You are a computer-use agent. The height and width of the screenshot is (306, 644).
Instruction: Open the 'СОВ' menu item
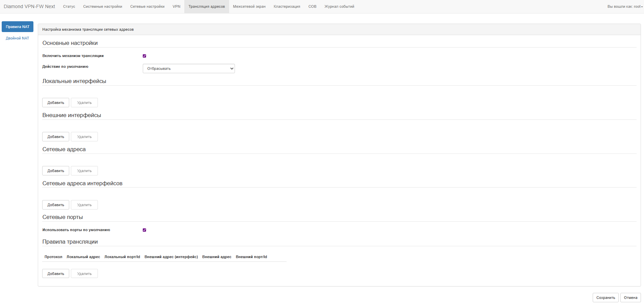312,7
